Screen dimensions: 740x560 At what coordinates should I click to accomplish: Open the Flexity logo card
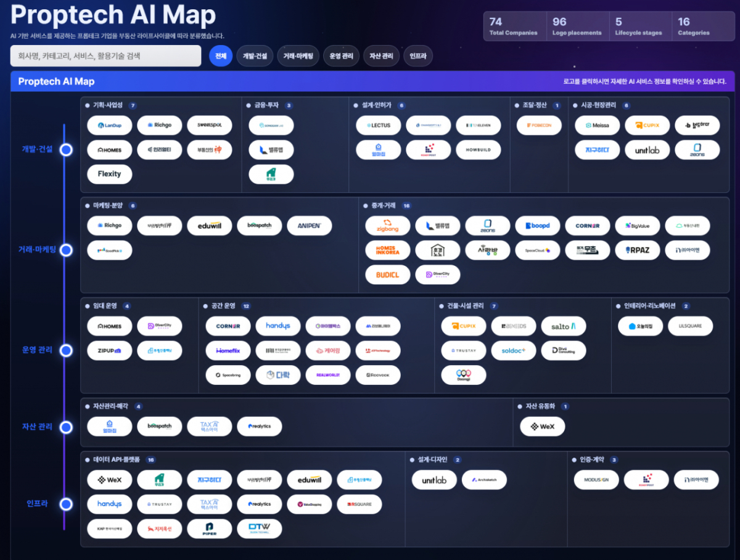point(110,175)
